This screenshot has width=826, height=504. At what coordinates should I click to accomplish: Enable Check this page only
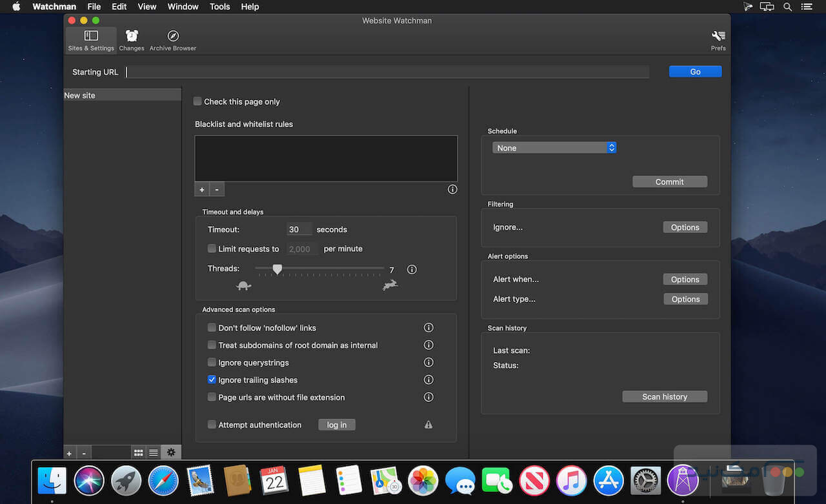pos(197,101)
